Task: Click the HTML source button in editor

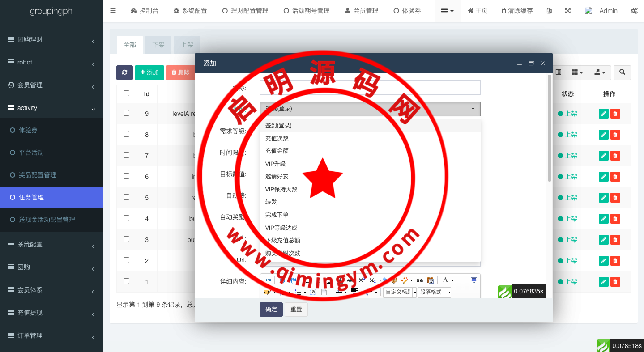Action: click(268, 280)
